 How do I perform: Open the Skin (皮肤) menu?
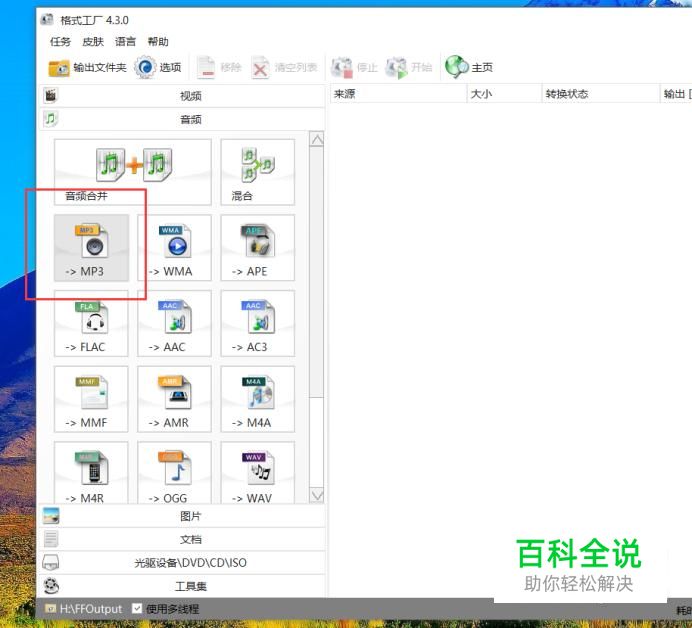click(x=93, y=41)
